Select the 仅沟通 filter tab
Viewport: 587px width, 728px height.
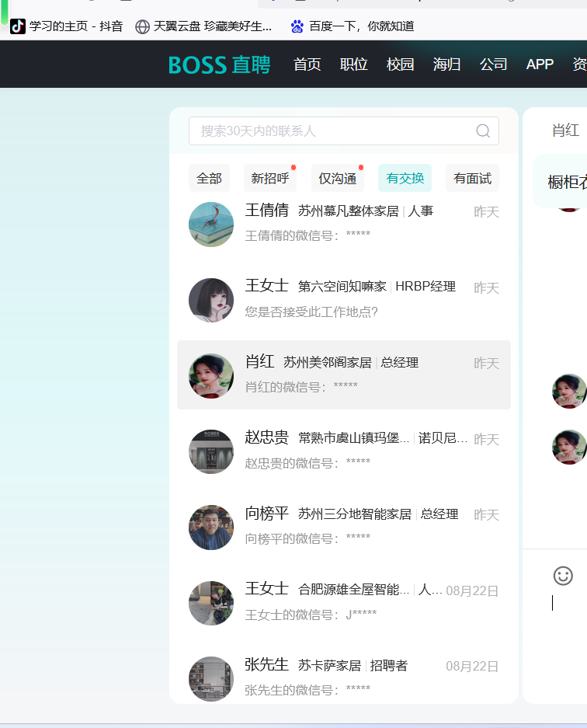click(x=337, y=178)
